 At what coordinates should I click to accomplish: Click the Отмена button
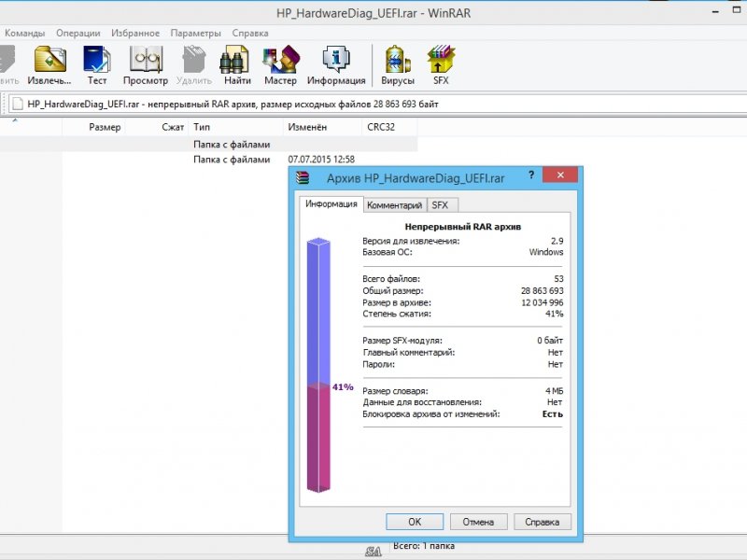pyautogui.click(x=478, y=522)
